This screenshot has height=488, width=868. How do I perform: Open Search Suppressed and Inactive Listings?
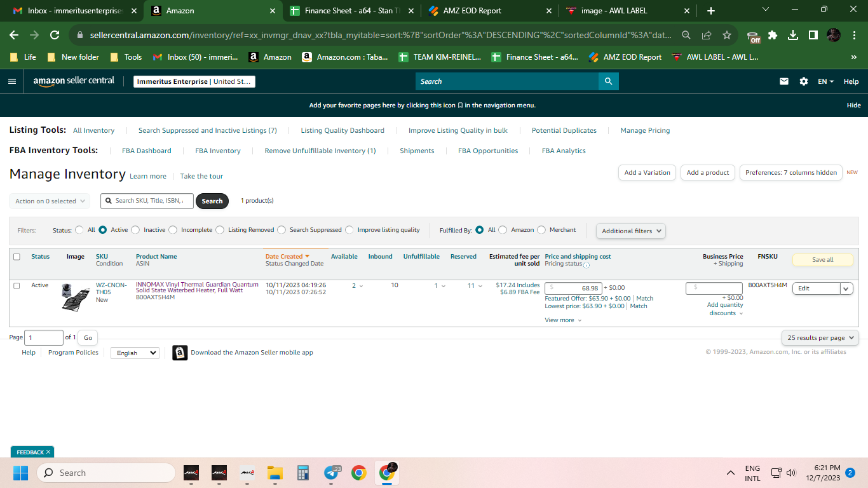[x=208, y=130]
